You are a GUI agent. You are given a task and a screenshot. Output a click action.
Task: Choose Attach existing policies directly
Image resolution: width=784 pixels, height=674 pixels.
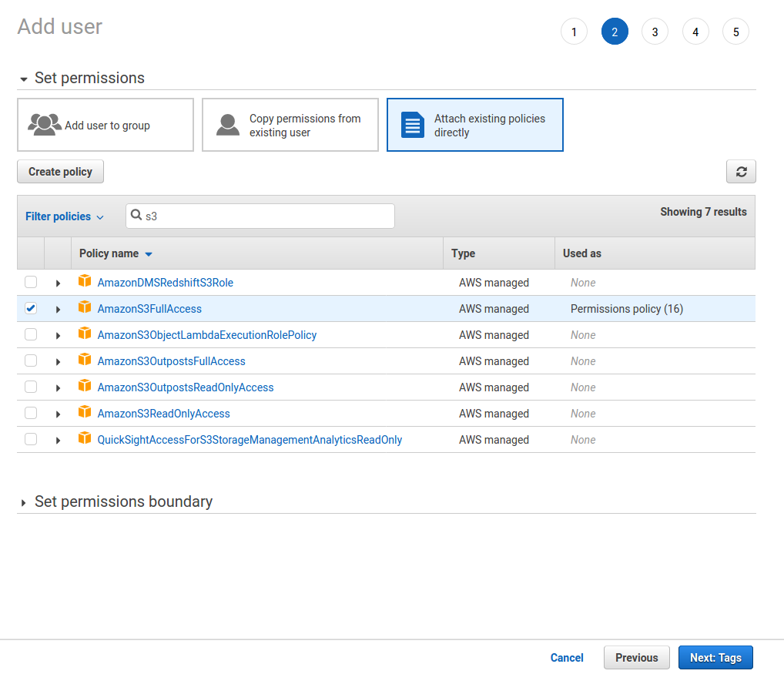pos(475,125)
